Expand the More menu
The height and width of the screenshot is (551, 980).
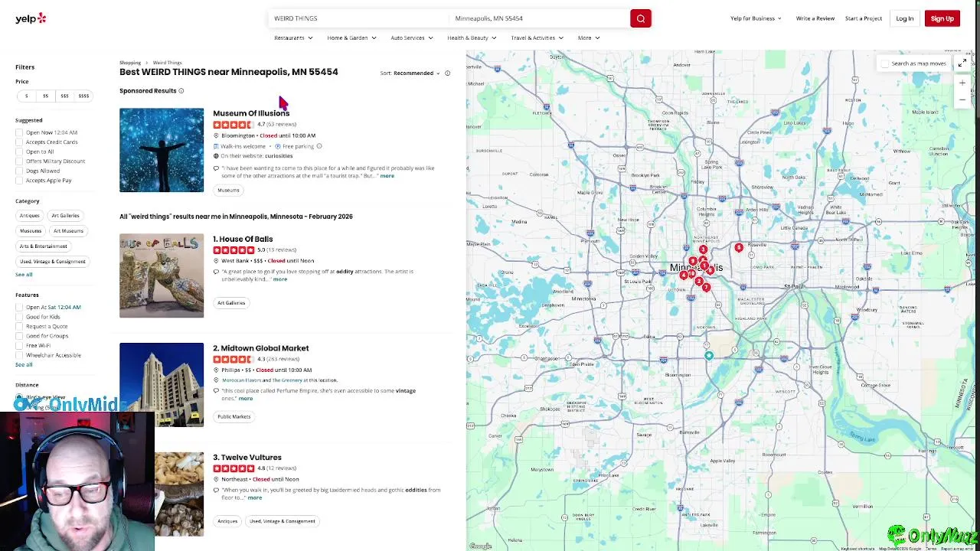(x=588, y=37)
